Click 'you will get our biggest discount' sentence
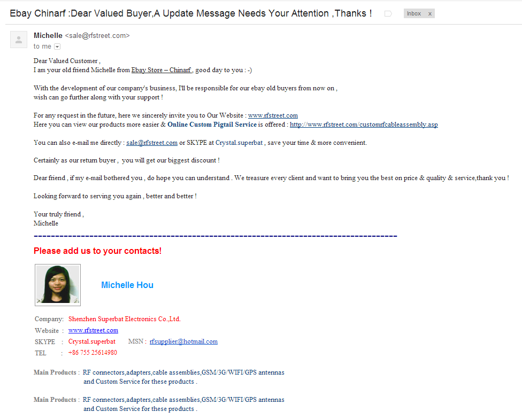 (x=171, y=160)
